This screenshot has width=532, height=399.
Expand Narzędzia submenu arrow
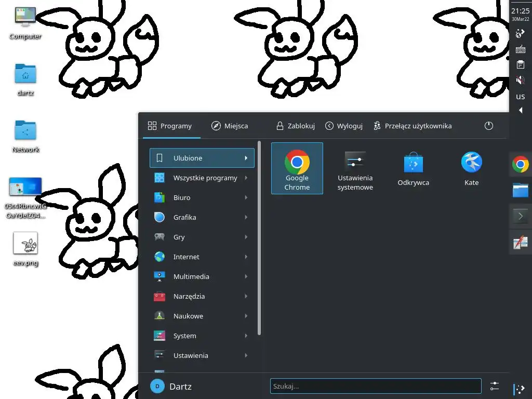point(246,296)
